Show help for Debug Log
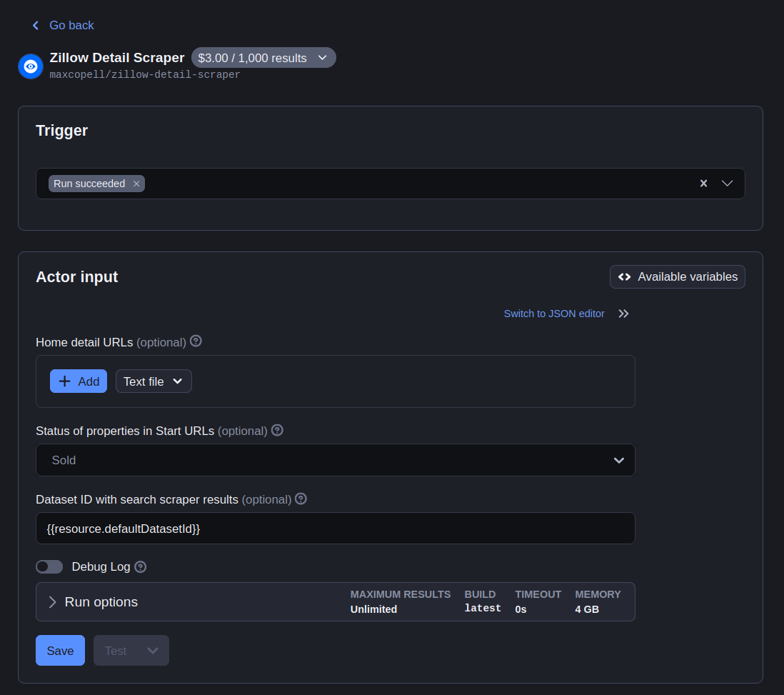 [141, 567]
